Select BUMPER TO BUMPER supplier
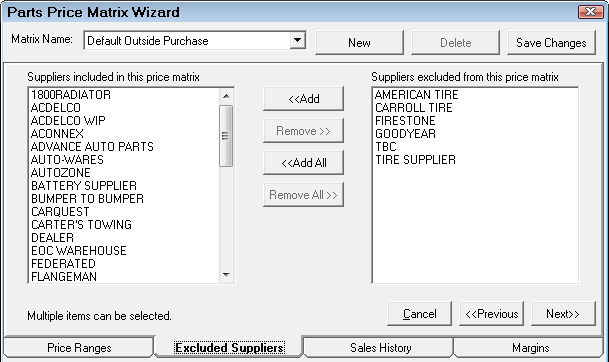The image size is (609, 362). [124, 199]
